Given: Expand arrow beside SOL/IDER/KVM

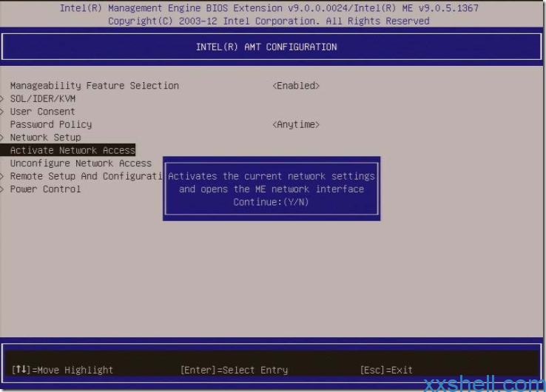Looking at the screenshot, I should [x=2, y=98].
